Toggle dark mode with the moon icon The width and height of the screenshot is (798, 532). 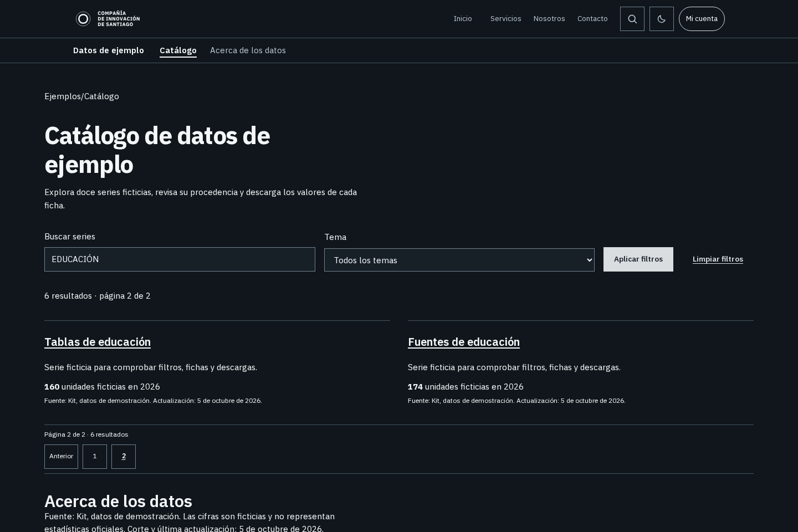[662, 19]
